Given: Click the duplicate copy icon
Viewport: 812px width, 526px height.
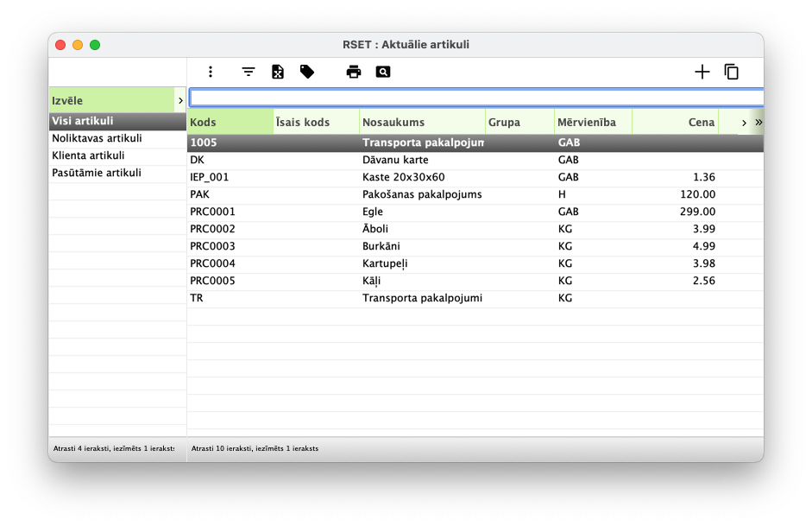Looking at the screenshot, I should (732, 73).
